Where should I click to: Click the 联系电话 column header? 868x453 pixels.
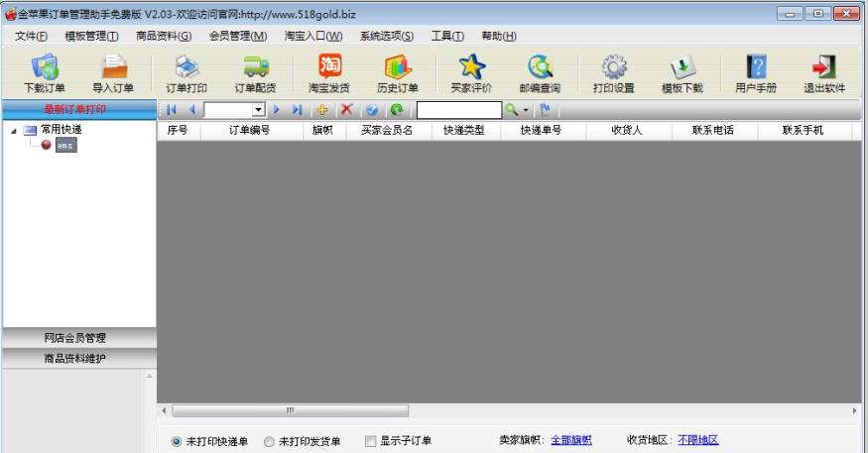pyautogui.click(x=714, y=130)
